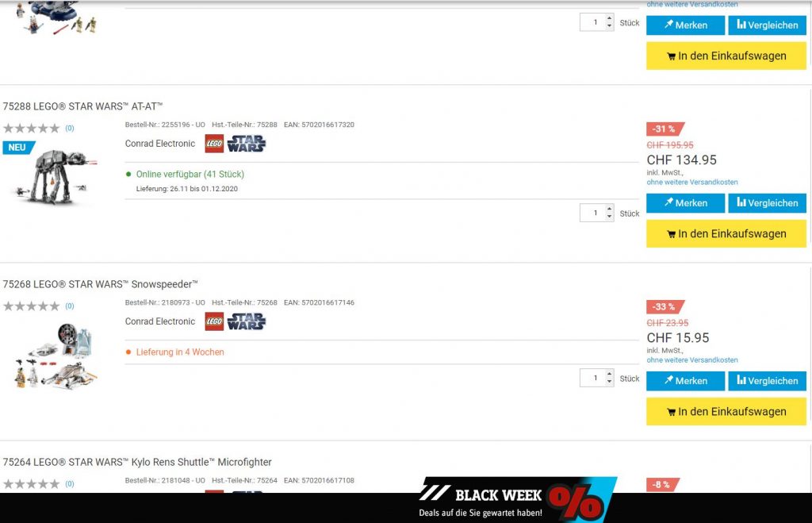Image resolution: width=812 pixels, height=523 pixels.
Task: Open the 75264 Kylo Rens Shuttle Microfighter title
Action: click(x=137, y=462)
